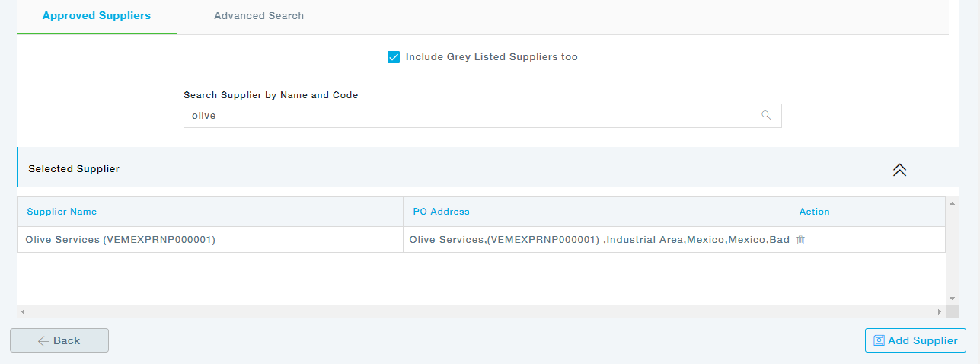Click the horizontal scroll right arrow

point(939,312)
